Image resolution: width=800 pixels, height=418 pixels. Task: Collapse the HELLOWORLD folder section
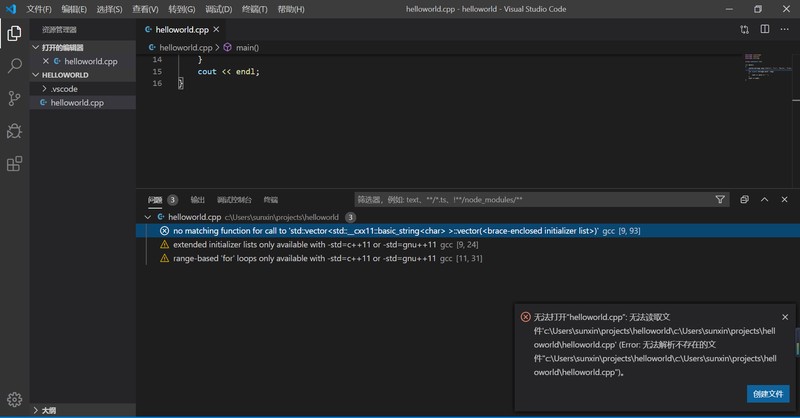pos(36,75)
